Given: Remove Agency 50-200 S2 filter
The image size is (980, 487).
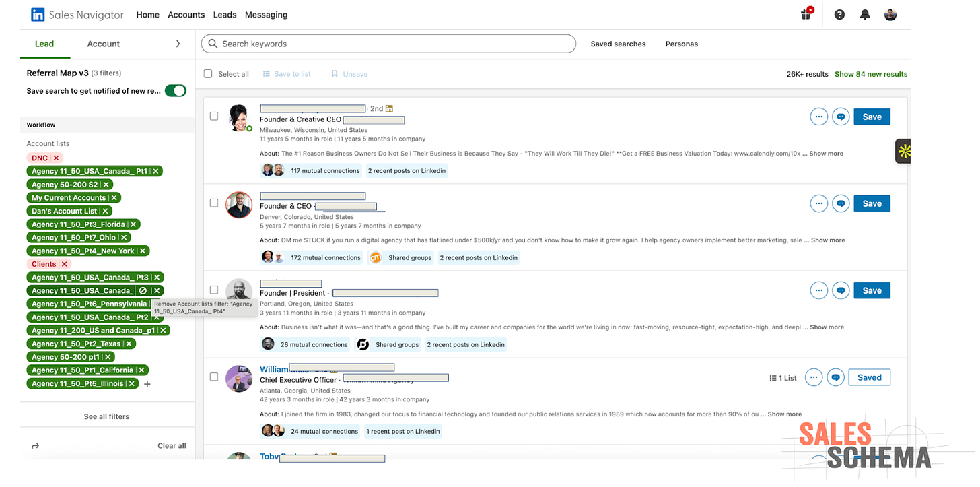Looking at the screenshot, I should (x=106, y=185).
